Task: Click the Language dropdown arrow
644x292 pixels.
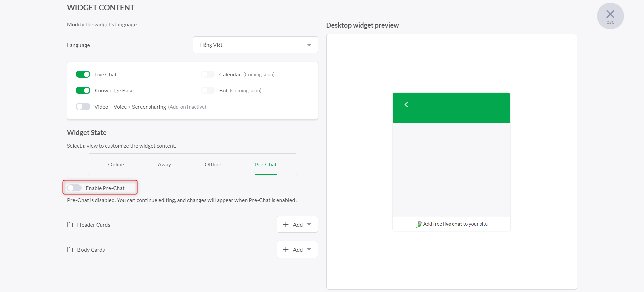Action: (309, 45)
